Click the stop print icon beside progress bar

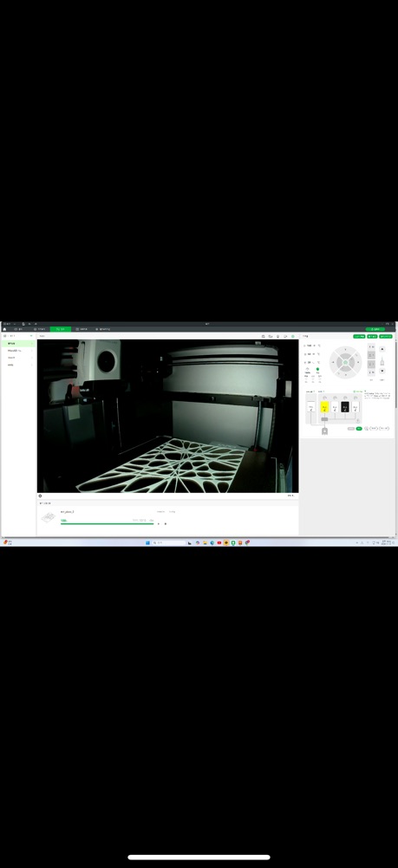coord(166,523)
